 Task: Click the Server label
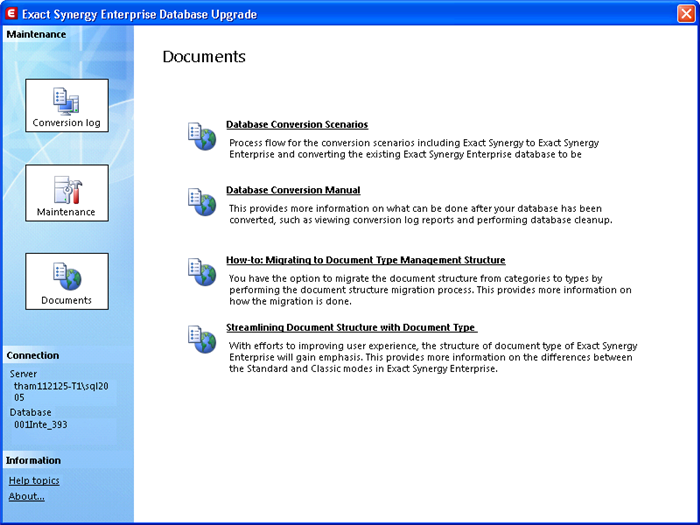click(23, 374)
